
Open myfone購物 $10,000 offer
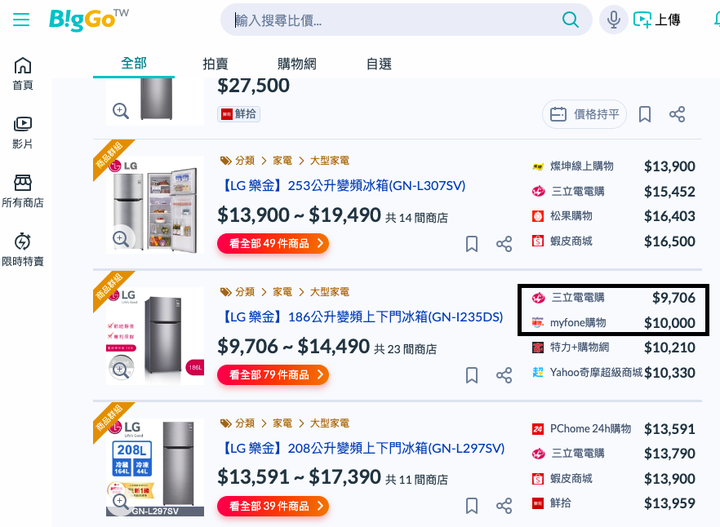tap(613, 323)
